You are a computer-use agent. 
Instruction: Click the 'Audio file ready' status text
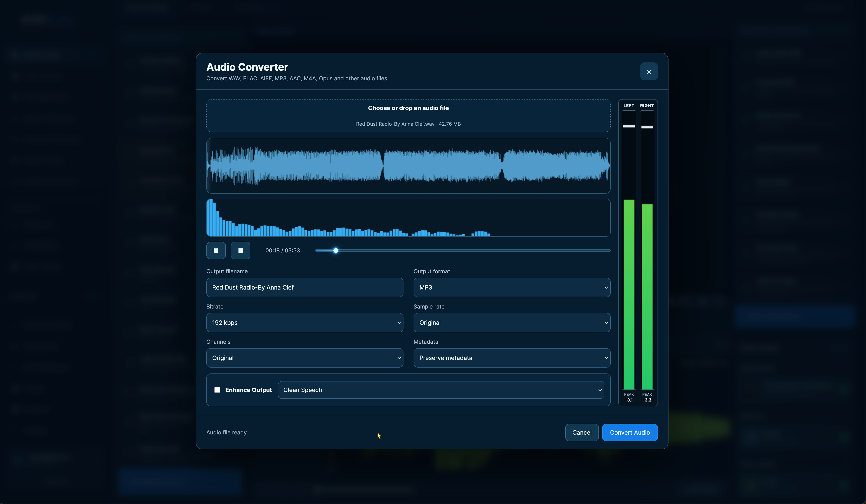[x=226, y=432]
